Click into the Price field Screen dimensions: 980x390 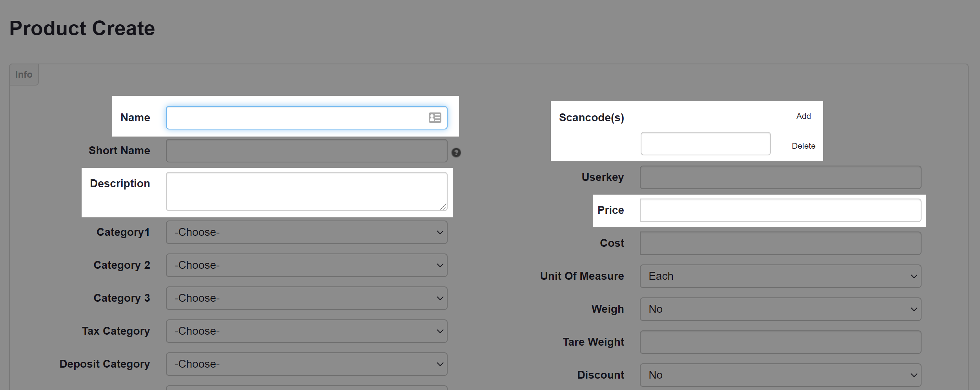point(780,210)
